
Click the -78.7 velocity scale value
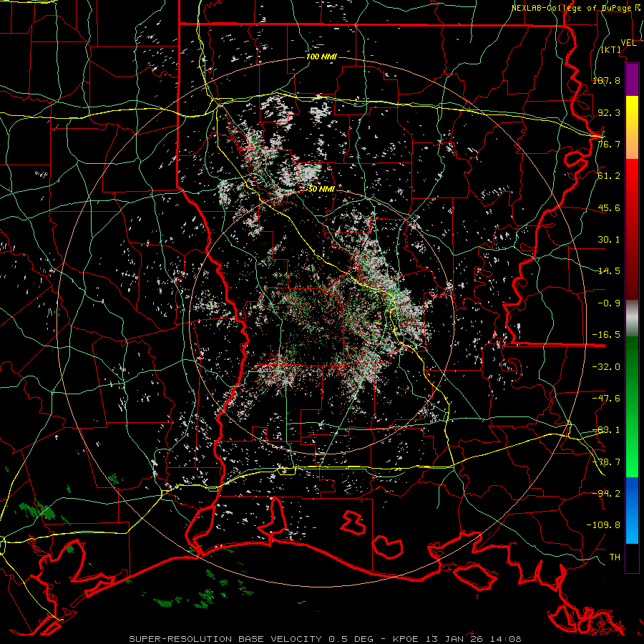606,462
